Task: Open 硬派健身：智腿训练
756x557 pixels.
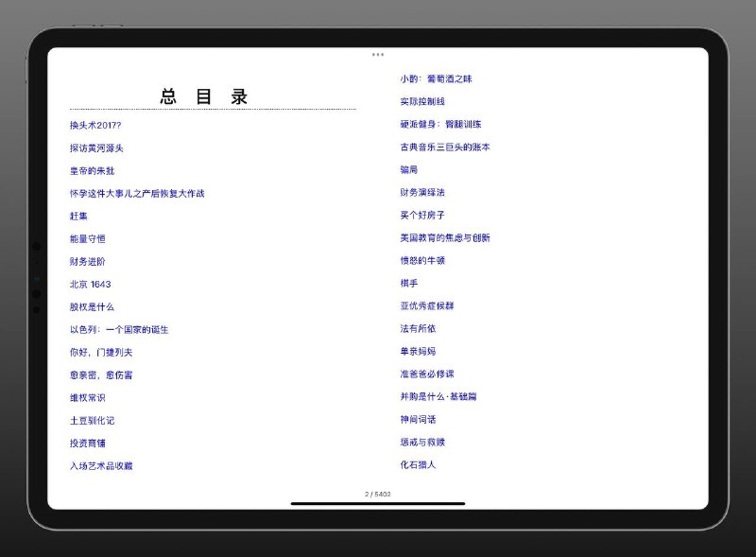Action: coord(443,124)
